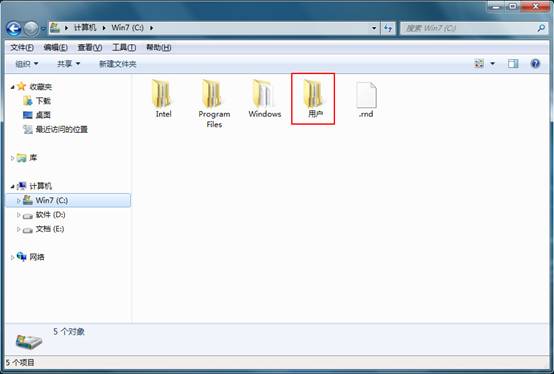Click the 新建文件夹 button
Screen dimensions: 554x374
[118, 64]
